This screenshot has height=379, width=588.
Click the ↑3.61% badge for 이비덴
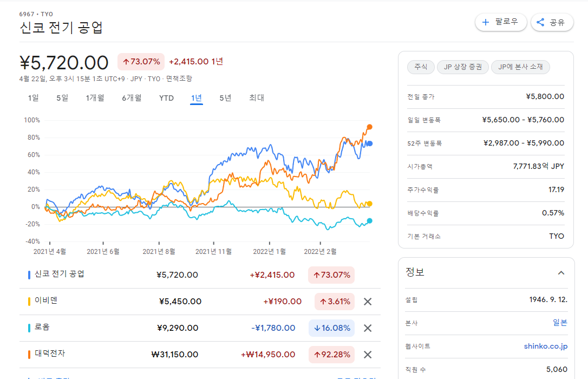(335, 302)
